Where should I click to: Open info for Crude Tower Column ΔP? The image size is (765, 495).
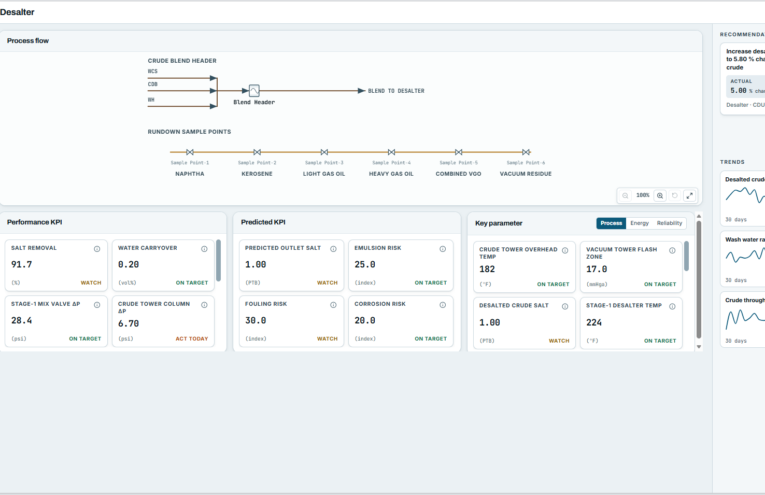pyautogui.click(x=204, y=305)
